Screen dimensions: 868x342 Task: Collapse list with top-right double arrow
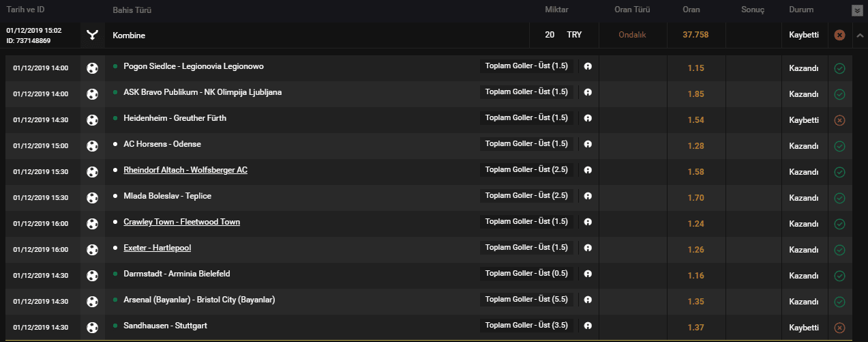(x=856, y=10)
